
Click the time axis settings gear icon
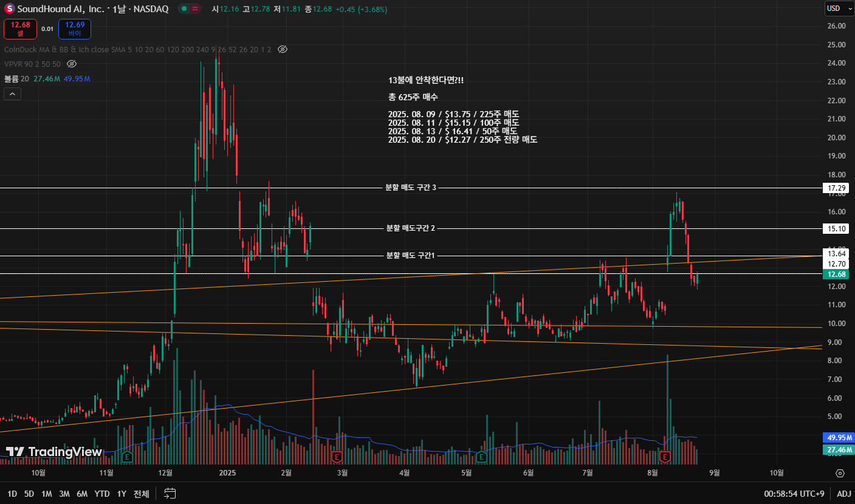coord(840,473)
